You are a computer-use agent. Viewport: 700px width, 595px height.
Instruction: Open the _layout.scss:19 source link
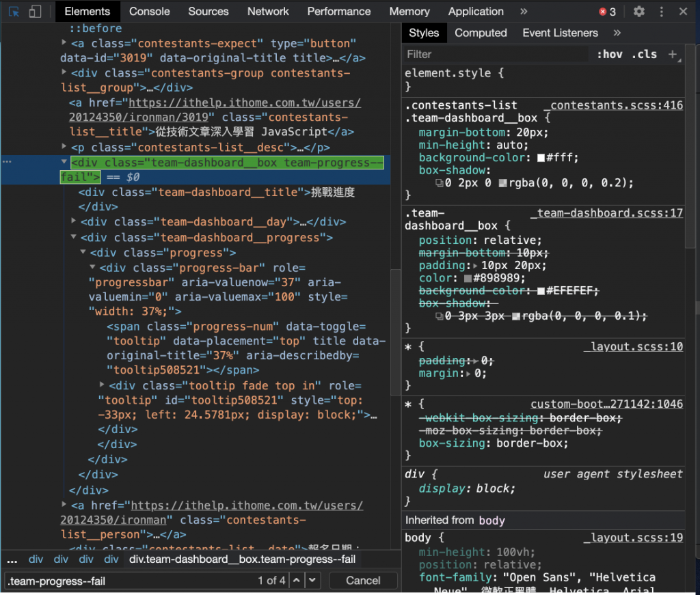pyautogui.click(x=633, y=538)
